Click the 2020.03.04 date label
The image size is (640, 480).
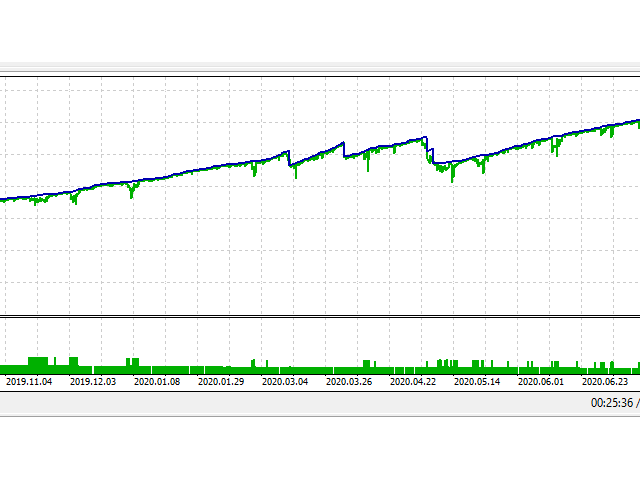[285, 382]
